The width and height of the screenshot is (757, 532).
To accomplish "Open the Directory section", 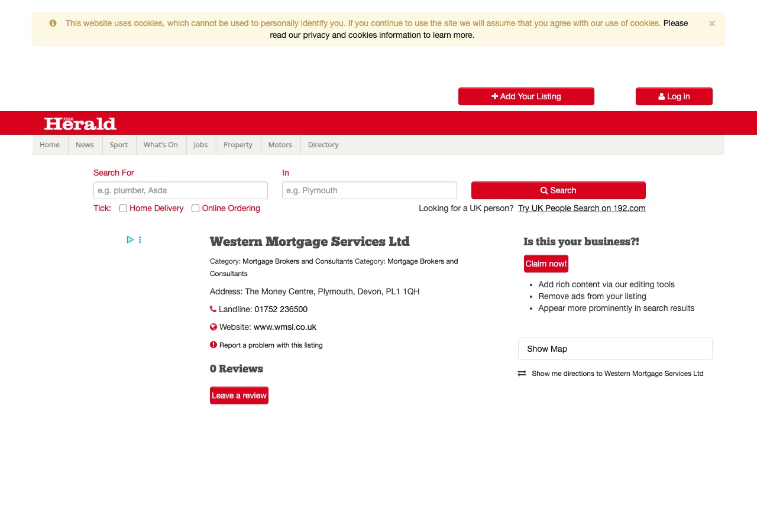I will pyautogui.click(x=323, y=145).
